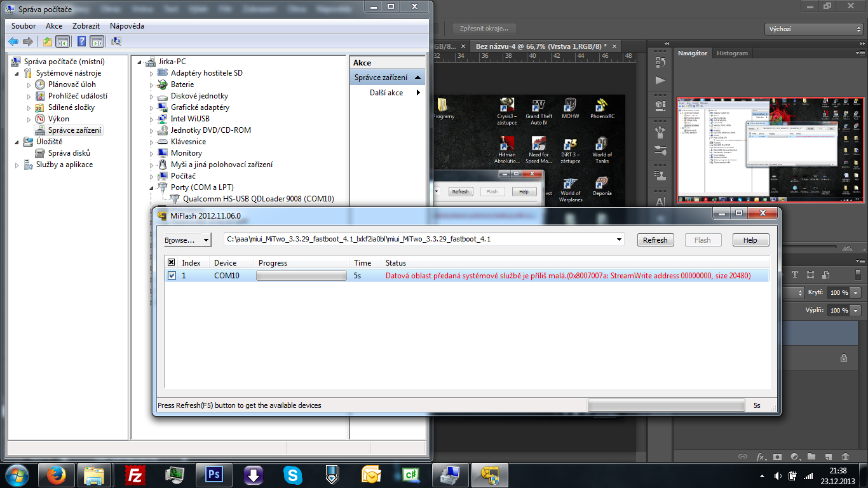Viewport: 868px width, 488px height.
Task: Open FileZilla from the taskbar
Action: (134, 475)
